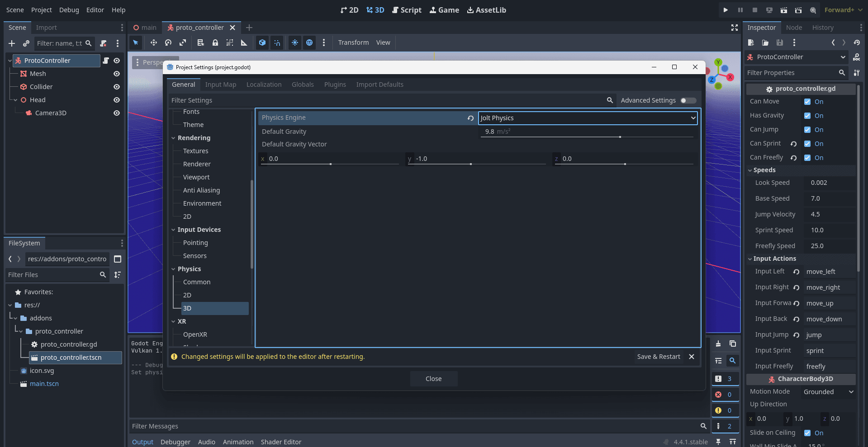Hide the Collider node visibility eye
This screenshot has height=447, width=868.
(117, 87)
